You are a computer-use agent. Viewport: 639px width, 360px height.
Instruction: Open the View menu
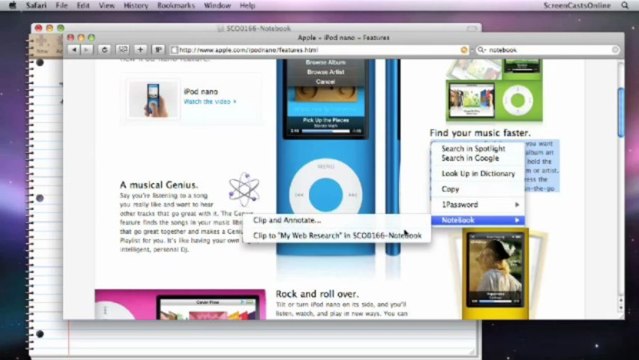point(106,5)
